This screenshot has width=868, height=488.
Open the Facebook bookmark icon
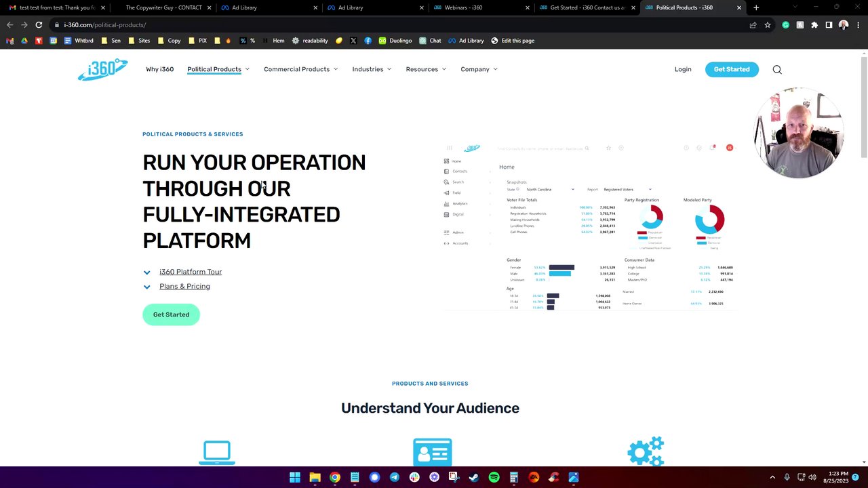[x=368, y=41]
